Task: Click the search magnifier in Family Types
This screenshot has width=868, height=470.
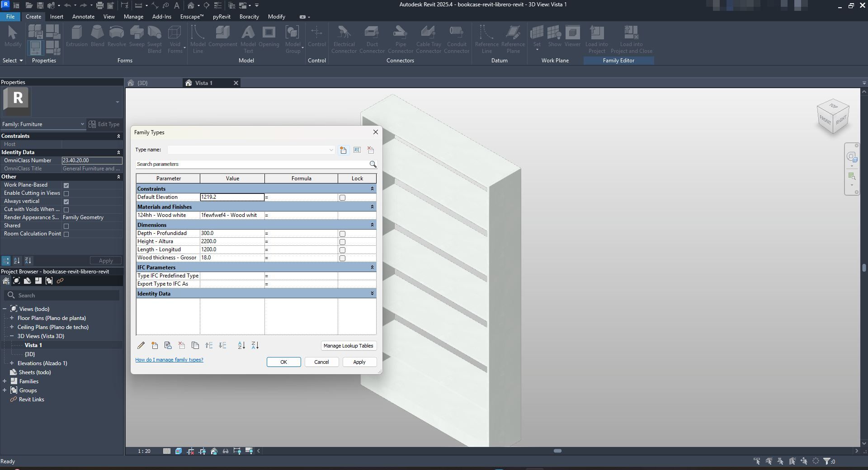Action: tap(373, 164)
